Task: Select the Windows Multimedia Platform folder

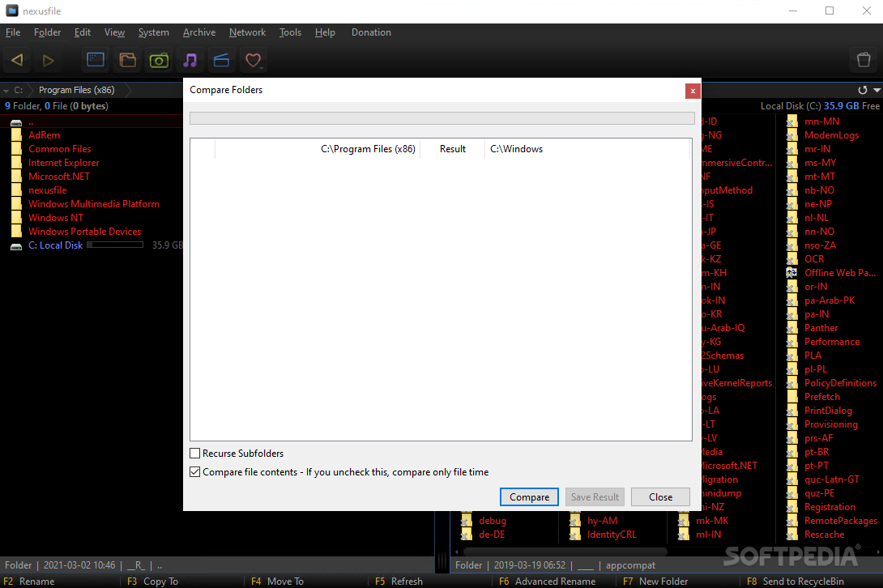Action: pyautogui.click(x=94, y=204)
